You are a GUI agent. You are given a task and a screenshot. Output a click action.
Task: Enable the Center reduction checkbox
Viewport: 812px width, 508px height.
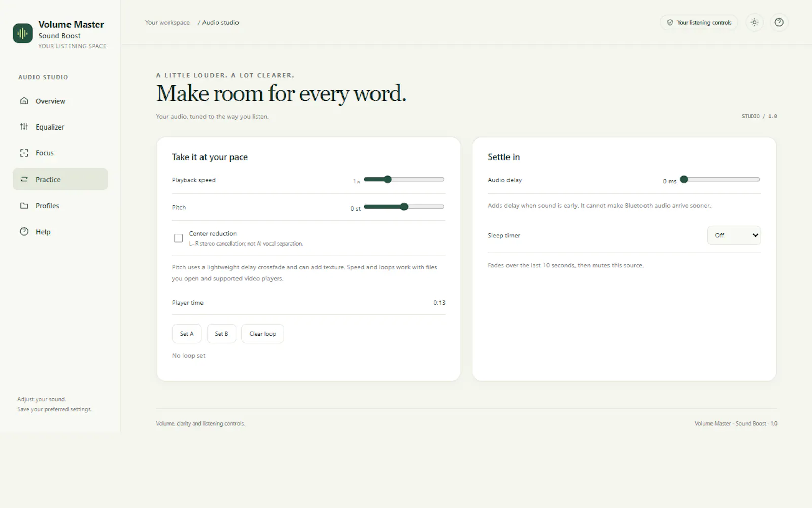pos(178,238)
